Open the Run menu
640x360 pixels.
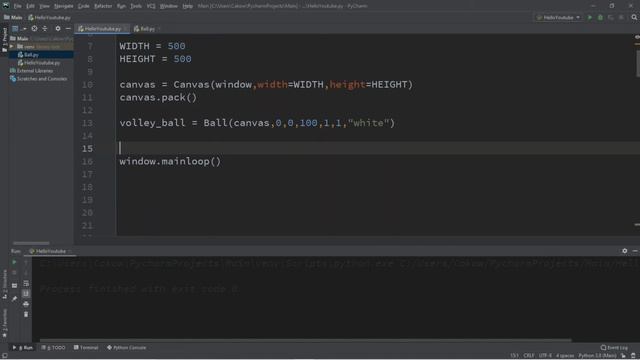[x=121, y=6]
